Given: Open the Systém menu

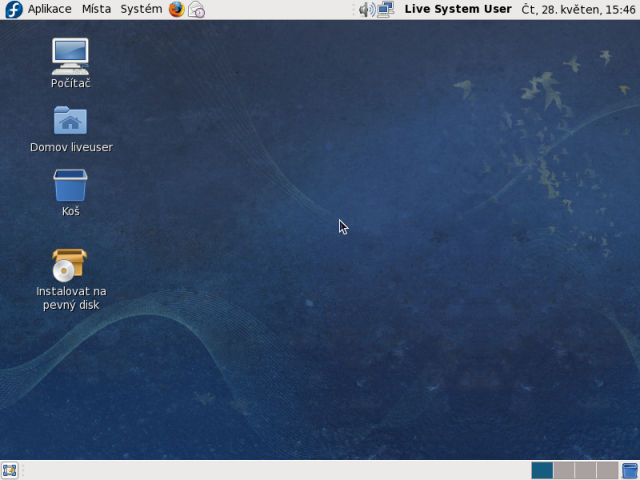Looking at the screenshot, I should pos(141,9).
